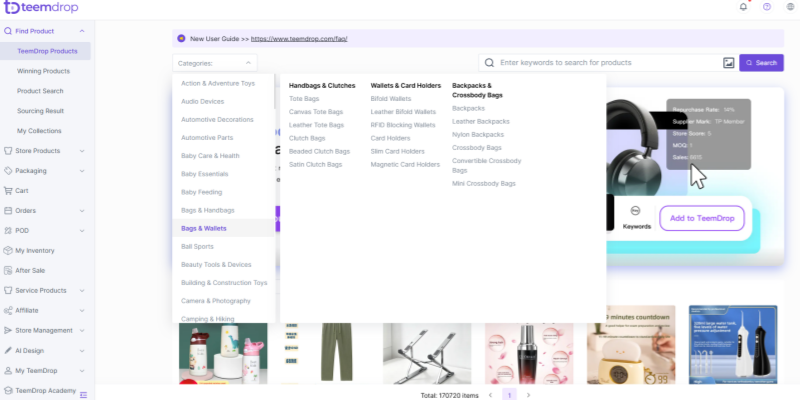The height and width of the screenshot is (400, 800).
Task: Click the My Inventory box icon
Action: click(8, 251)
